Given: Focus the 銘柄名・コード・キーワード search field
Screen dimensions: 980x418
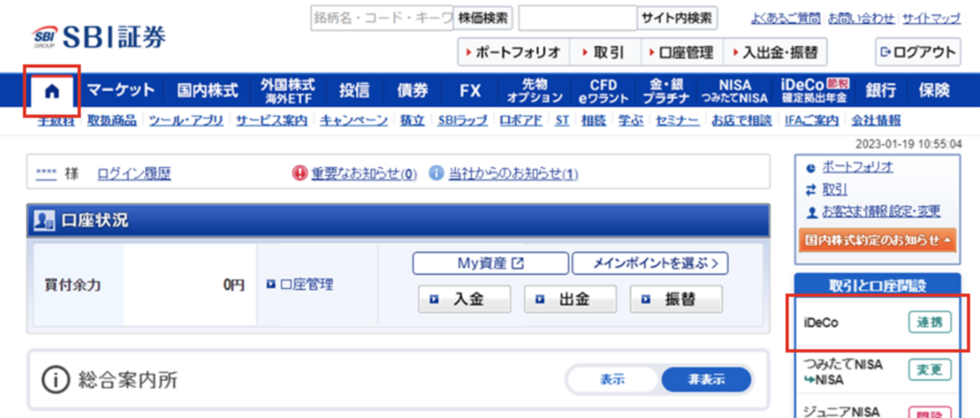Looking at the screenshot, I should (381, 17).
